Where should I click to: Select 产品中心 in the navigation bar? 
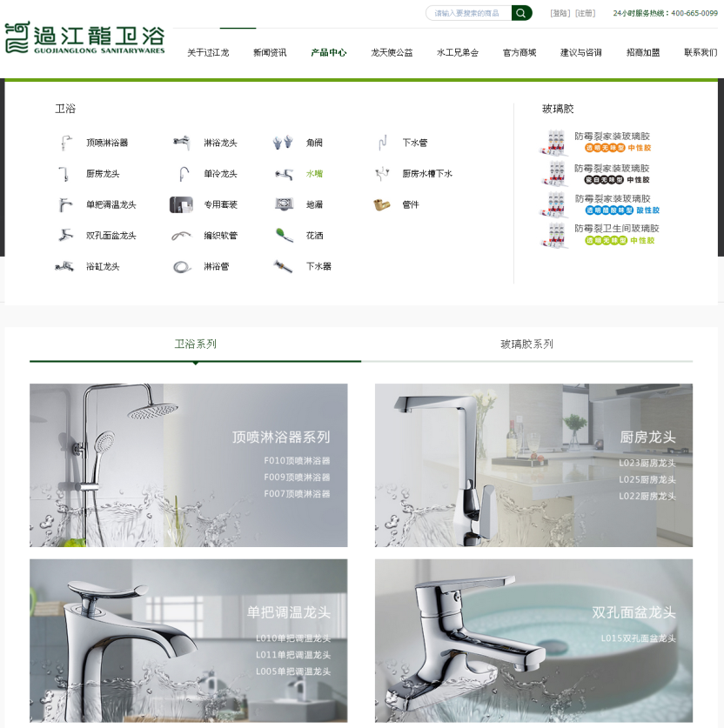tap(328, 52)
